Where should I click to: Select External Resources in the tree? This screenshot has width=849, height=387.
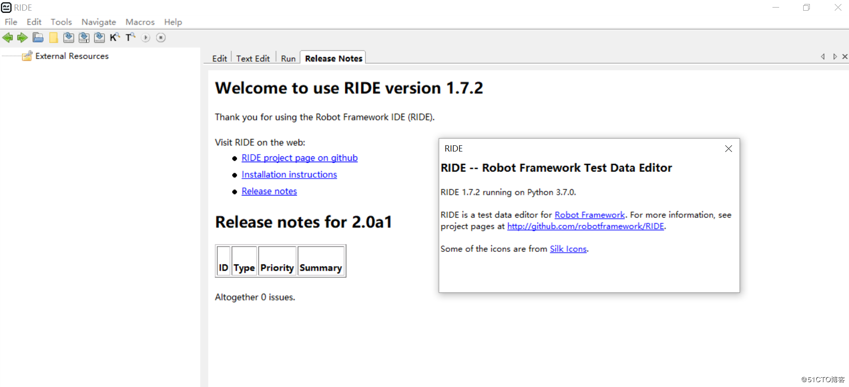[x=71, y=56]
